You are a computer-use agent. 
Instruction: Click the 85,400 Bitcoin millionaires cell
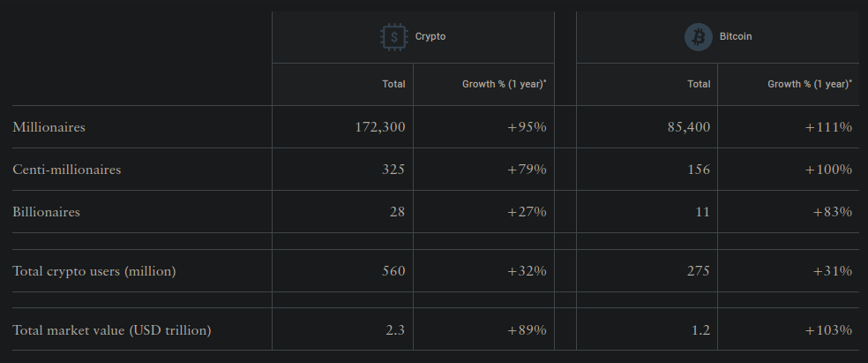[x=689, y=127]
